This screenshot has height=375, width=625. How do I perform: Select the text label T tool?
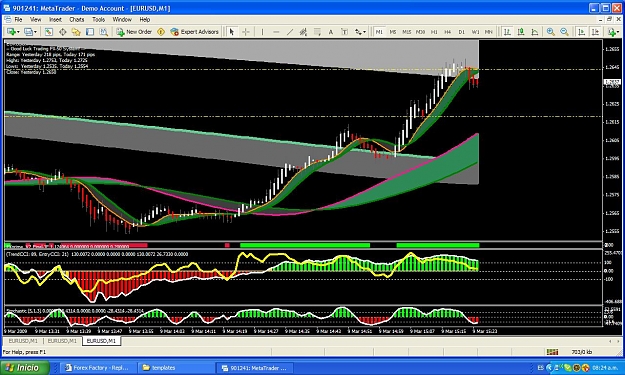tap(344, 32)
